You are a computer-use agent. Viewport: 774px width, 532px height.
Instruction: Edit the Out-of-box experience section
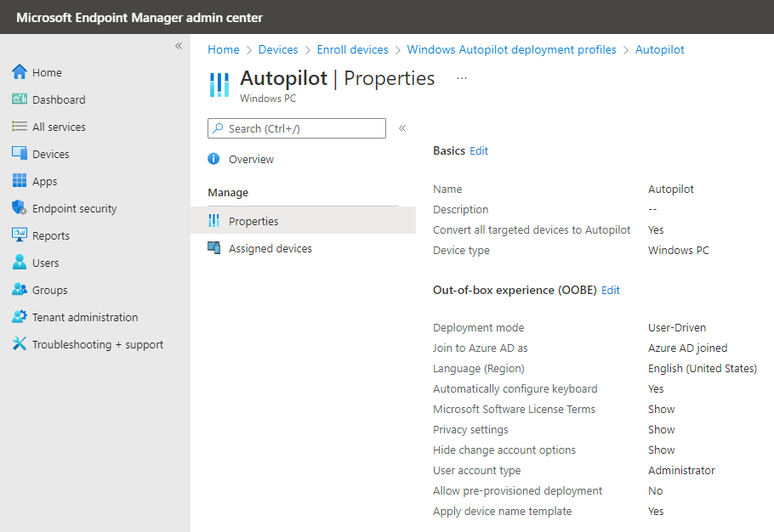[x=611, y=290]
